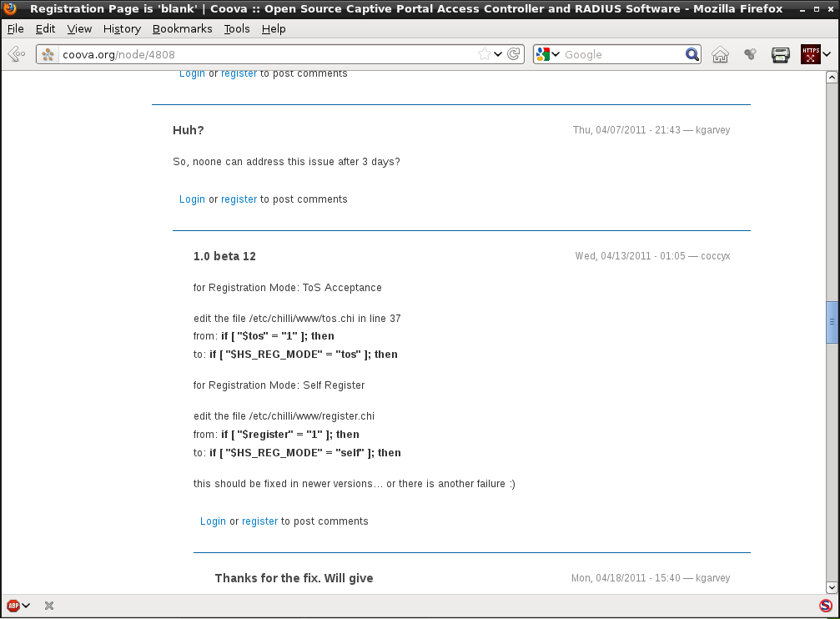The image size is (840, 619).
Task: Maximize the Firefox window
Action: (817, 9)
